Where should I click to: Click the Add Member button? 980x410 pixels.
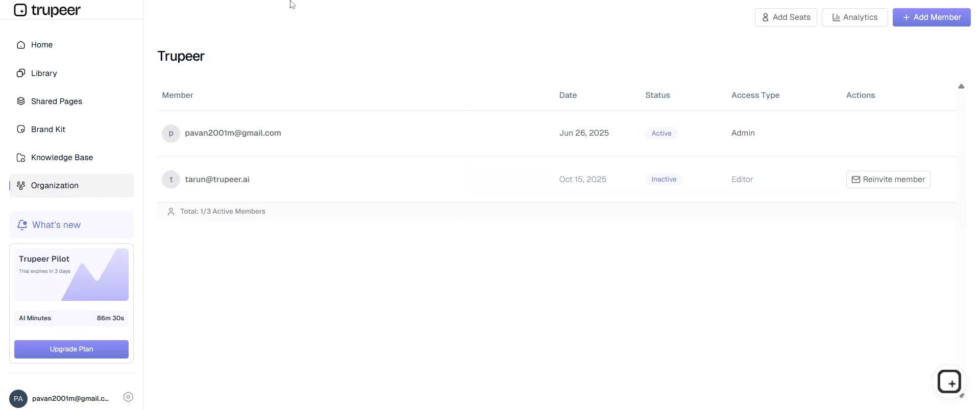932,17
